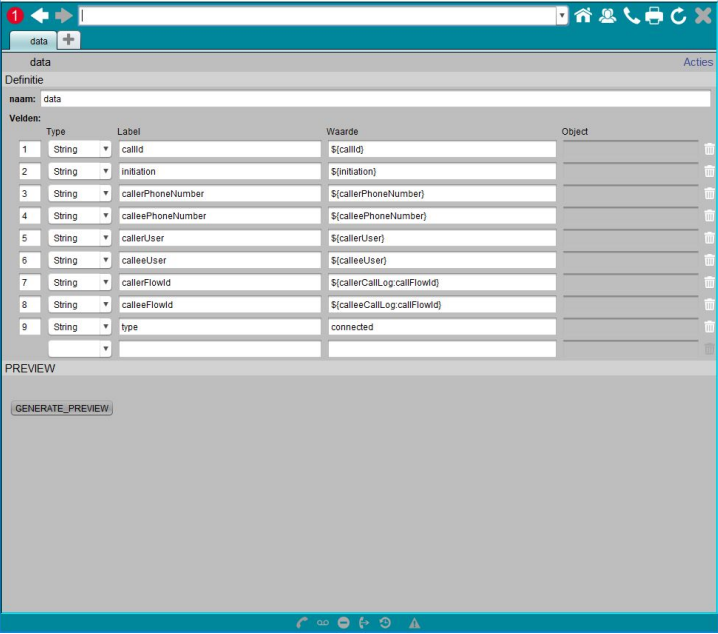Image resolution: width=718 pixels, height=634 pixels.
Task: Click the GENERATE_PREVIEW button
Action: coord(62,408)
